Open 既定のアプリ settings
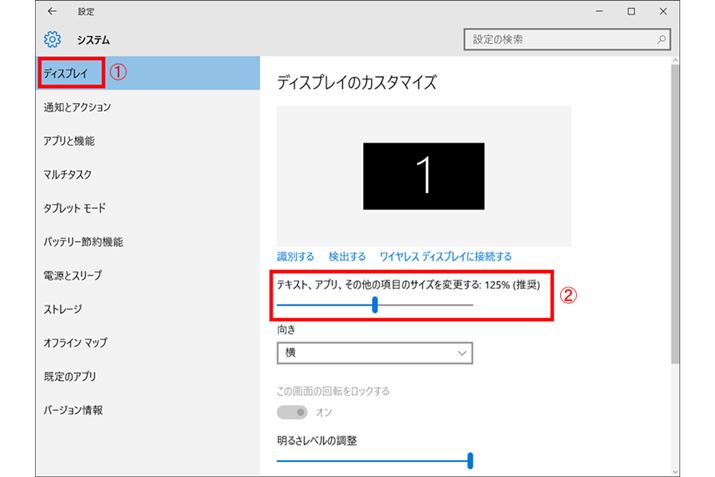Image resolution: width=715 pixels, height=477 pixels. (x=148, y=377)
